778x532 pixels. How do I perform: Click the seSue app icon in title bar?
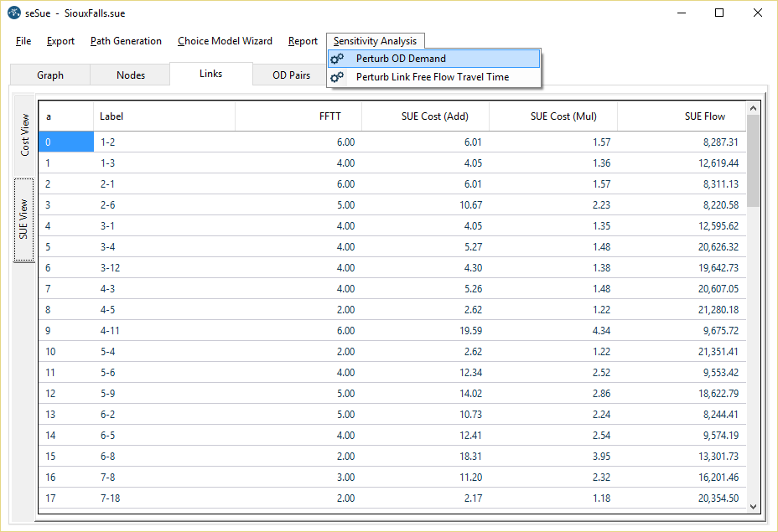14,13
